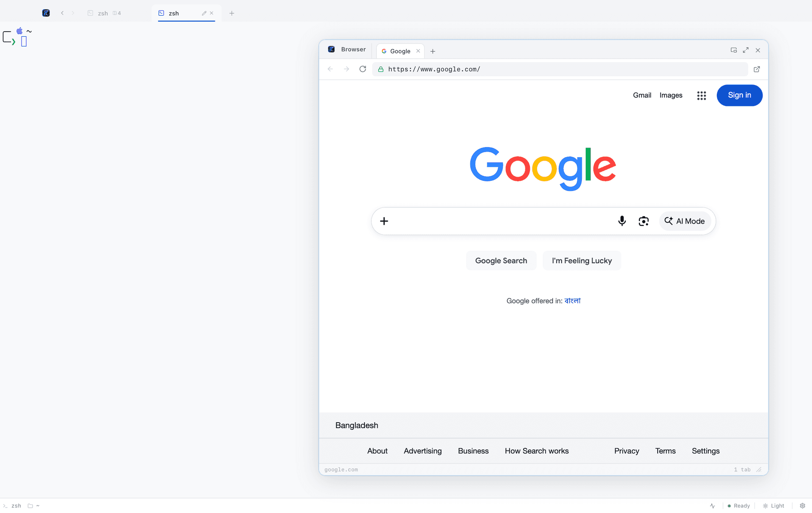Expand the browser panel to fullscreen
Viewport: 812px width, 513px height.
coord(746,50)
